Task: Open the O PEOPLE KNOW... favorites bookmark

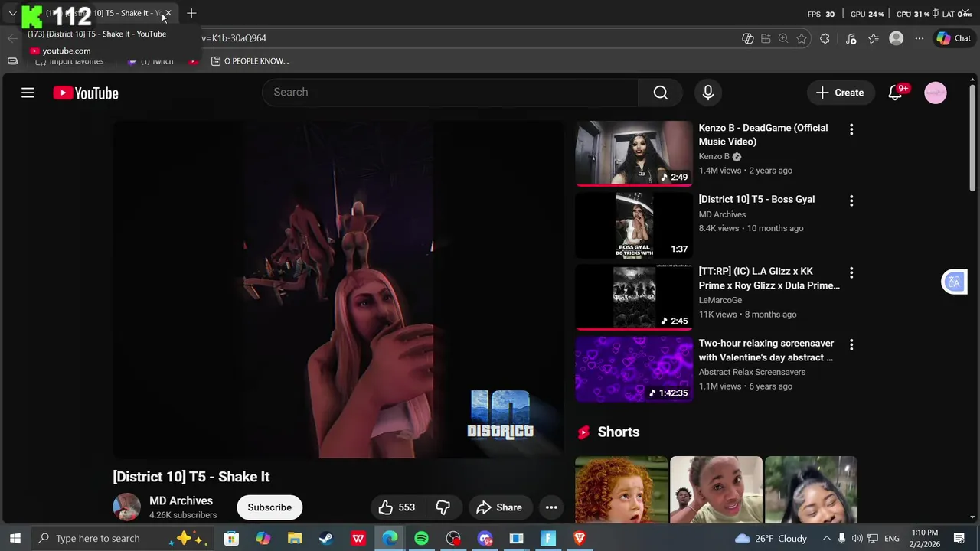Action: click(x=250, y=61)
